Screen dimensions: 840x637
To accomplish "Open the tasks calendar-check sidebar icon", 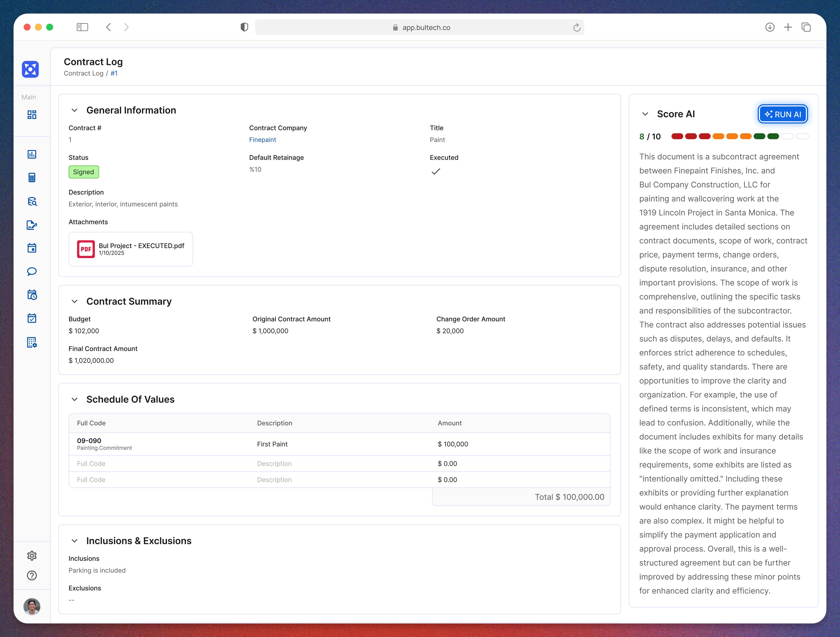I will [32, 318].
